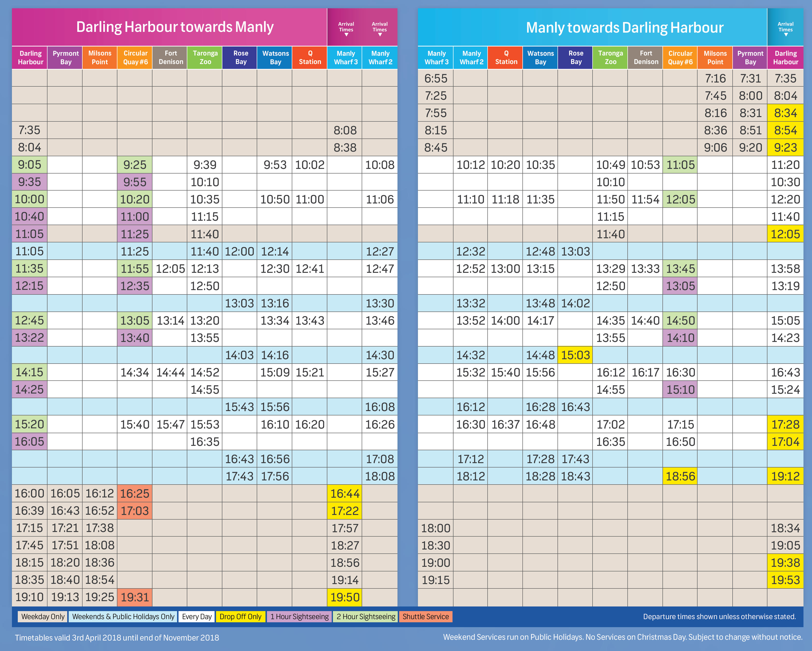Click the 'Manly towards Darling Harbour' title
Viewport: 812px width, 651px height.
coord(624,28)
